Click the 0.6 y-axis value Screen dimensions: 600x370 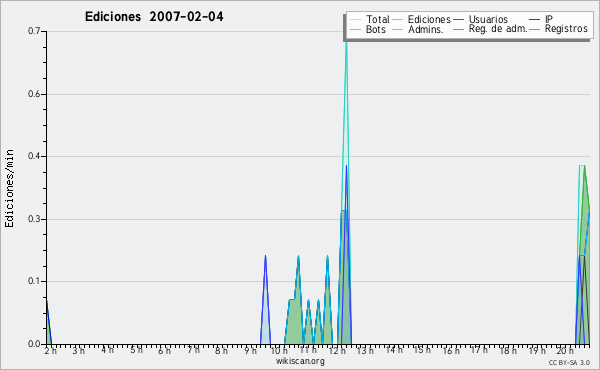click(x=34, y=94)
